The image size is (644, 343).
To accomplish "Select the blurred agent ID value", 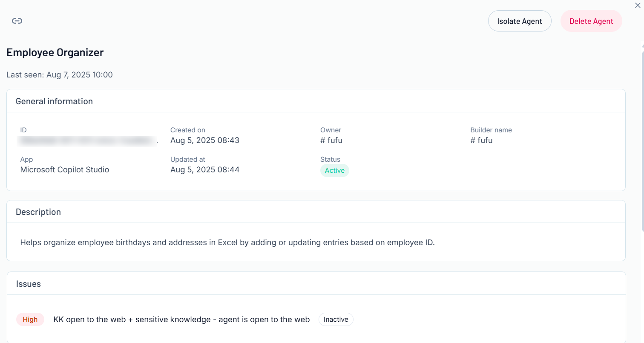I will [x=87, y=140].
